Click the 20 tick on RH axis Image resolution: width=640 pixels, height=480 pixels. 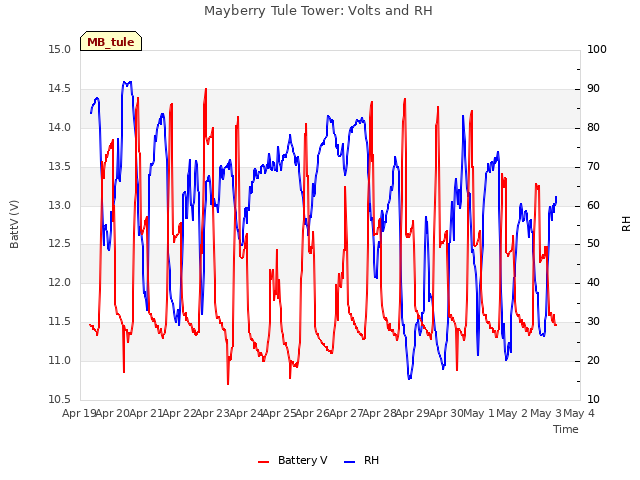coord(593,361)
